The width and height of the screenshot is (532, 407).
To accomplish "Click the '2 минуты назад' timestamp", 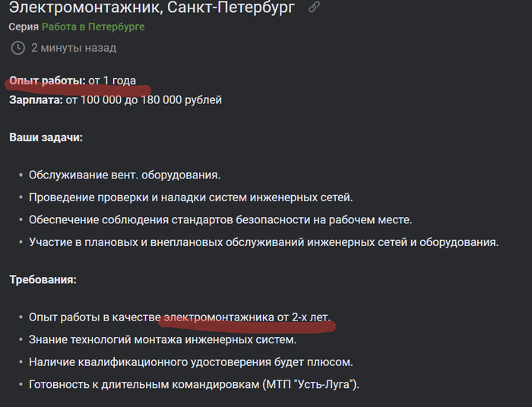I will 74,48.
